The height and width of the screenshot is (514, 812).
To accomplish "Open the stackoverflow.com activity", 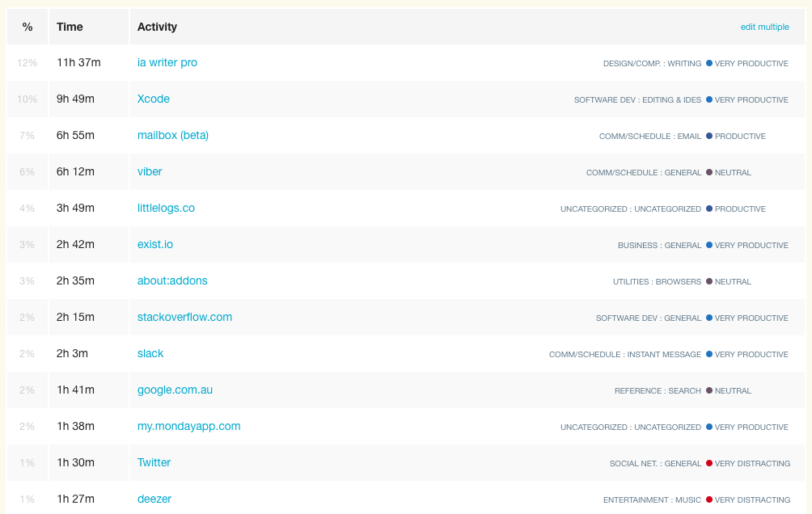I will coord(184,318).
